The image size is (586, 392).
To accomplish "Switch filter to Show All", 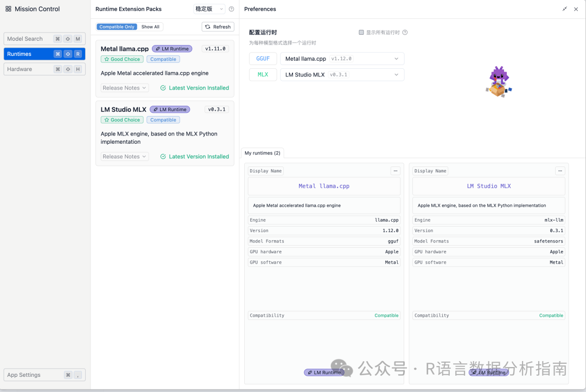I will pyautogui.click(x=150, y=27).
